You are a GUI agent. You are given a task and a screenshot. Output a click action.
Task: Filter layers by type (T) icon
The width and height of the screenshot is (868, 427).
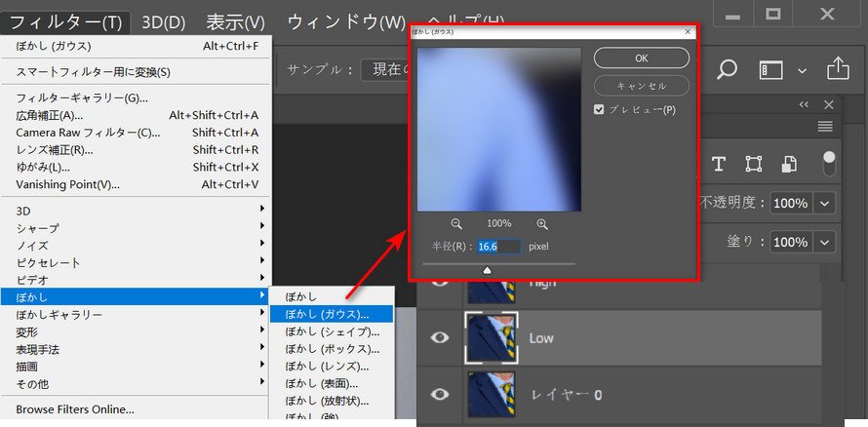click(719, 164)
